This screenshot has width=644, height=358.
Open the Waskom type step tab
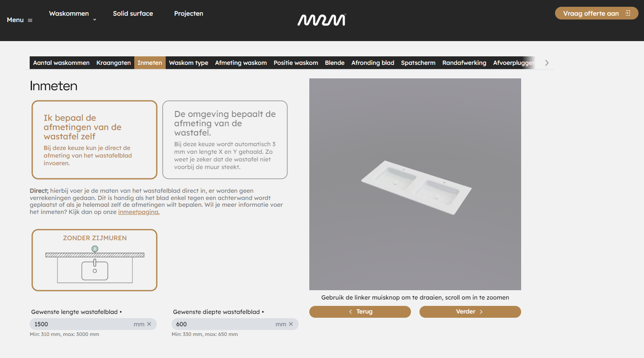(188, 62)
